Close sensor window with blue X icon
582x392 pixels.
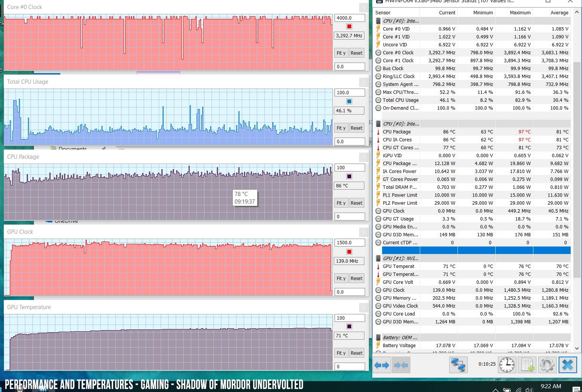567,365
